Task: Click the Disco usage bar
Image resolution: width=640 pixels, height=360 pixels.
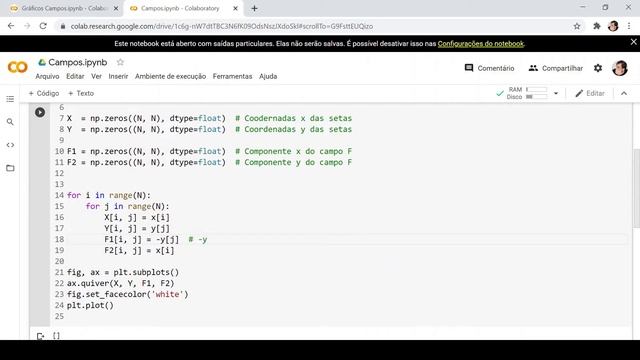Action: coord(536,97)
